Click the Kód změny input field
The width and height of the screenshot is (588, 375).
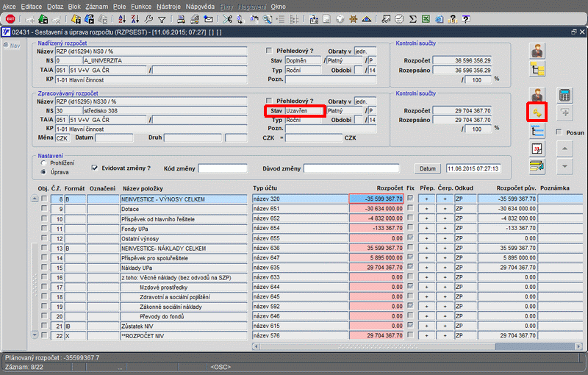(223, 168)
